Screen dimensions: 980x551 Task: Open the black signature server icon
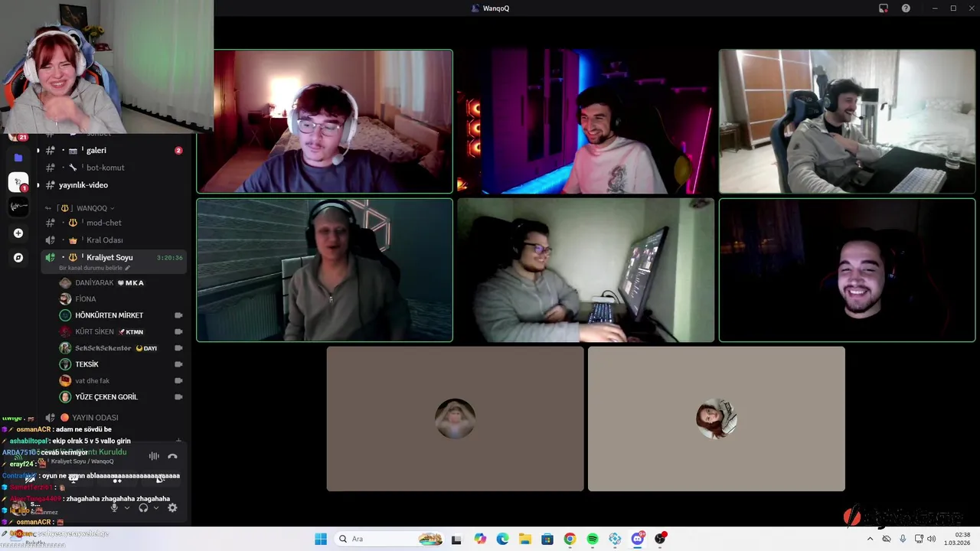point(18,207)
